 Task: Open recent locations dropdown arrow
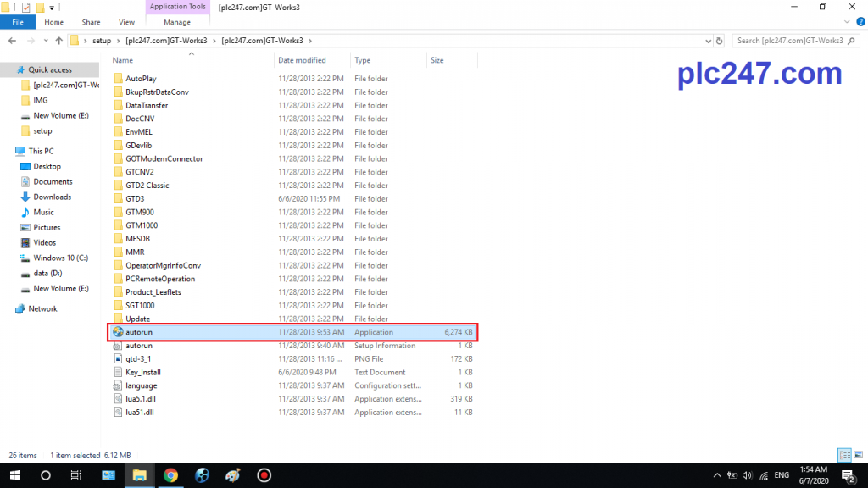click(x=46, y=41)
